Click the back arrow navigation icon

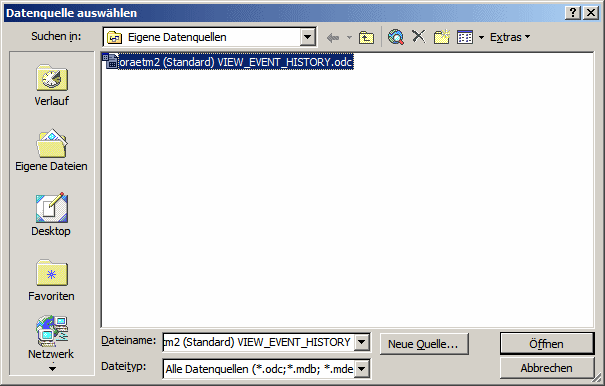pos(333,37)
